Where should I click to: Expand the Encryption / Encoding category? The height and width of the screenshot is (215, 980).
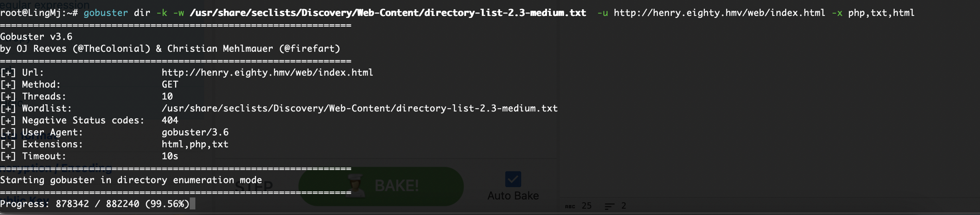[x=56, y=167]
